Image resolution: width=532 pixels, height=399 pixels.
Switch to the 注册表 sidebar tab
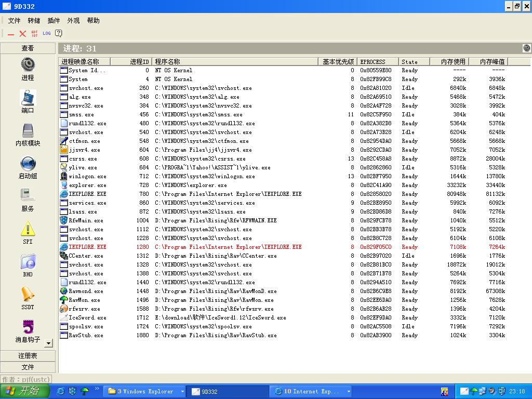(28, 355)
